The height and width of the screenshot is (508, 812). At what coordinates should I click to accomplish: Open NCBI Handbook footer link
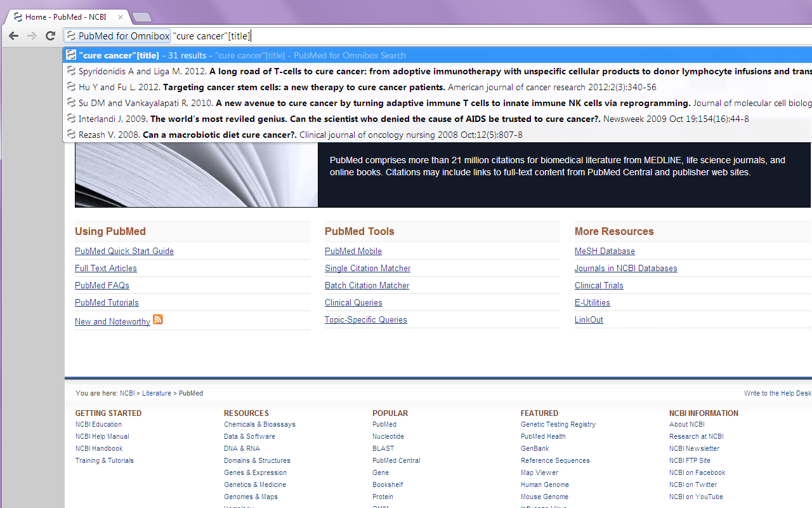[x=99, y=448]
